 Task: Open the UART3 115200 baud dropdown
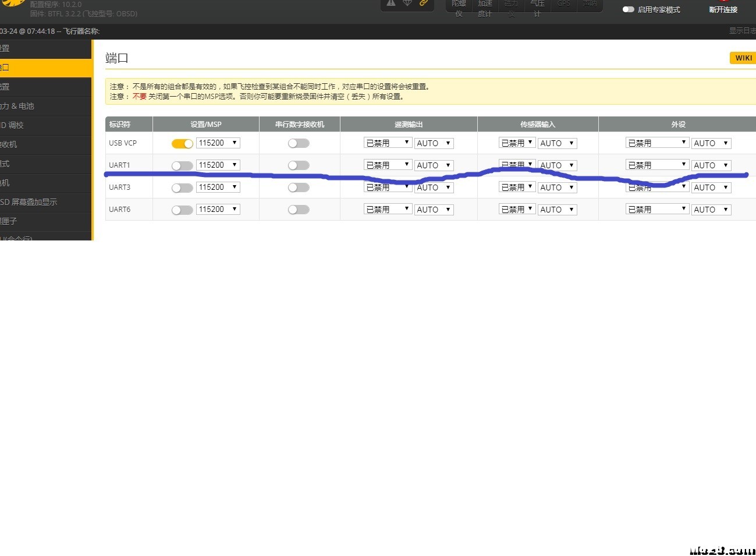(218, 187)
